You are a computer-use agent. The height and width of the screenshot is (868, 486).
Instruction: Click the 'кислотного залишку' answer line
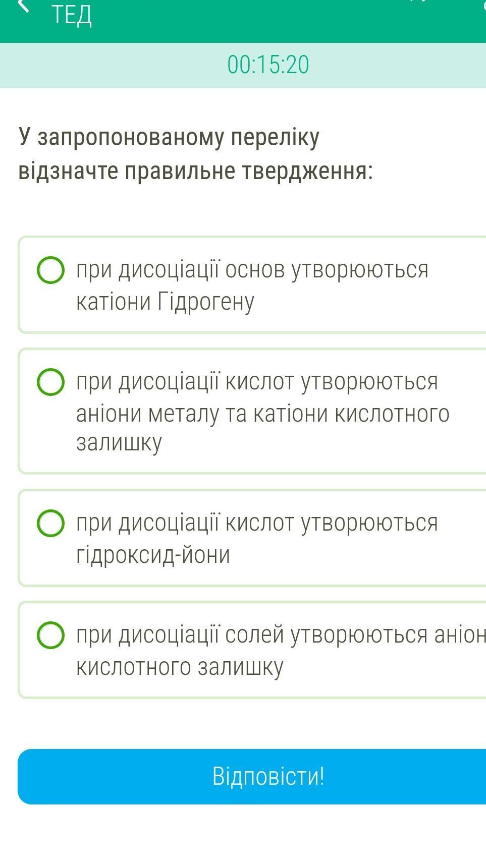click(180, 667)
